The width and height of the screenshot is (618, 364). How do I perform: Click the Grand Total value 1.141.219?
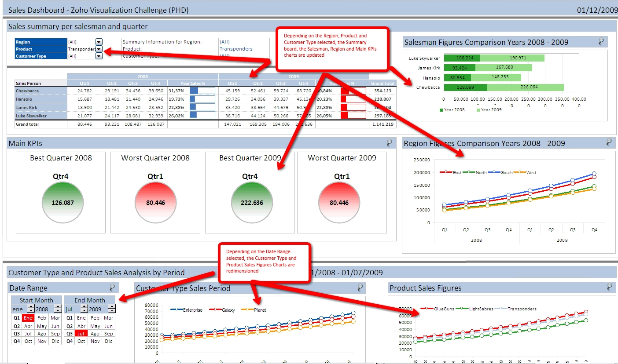point(383,124)
